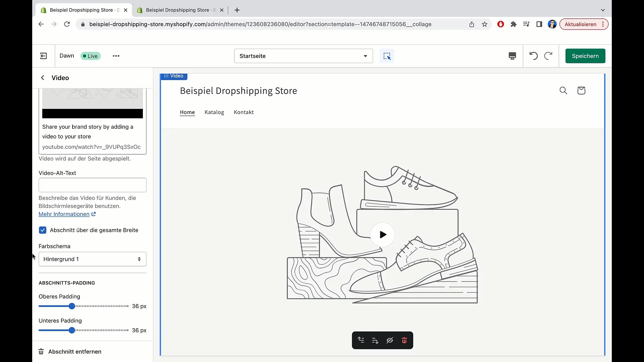
Task: Go back in browser history
Action: coord(41,24)
